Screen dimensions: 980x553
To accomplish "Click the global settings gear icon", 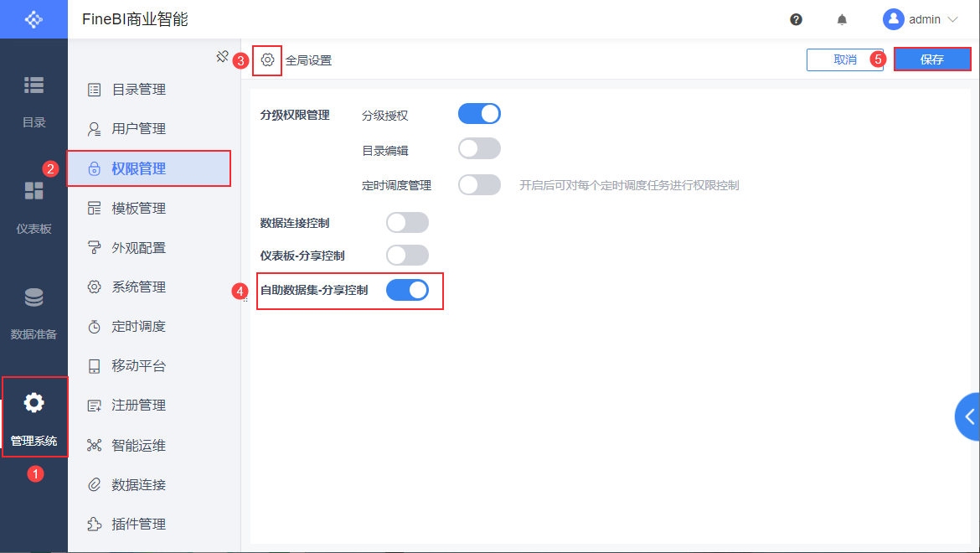I will [x=267, y=60].
